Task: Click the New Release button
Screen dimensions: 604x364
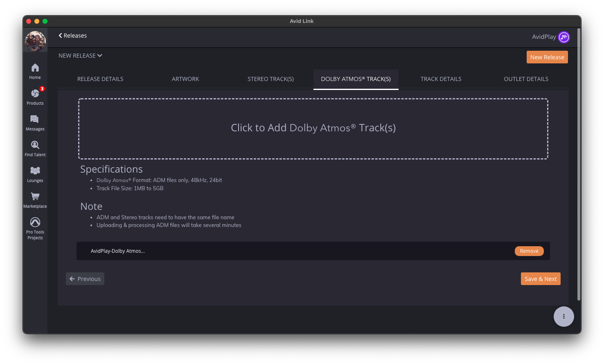Action: coord(547,57)
